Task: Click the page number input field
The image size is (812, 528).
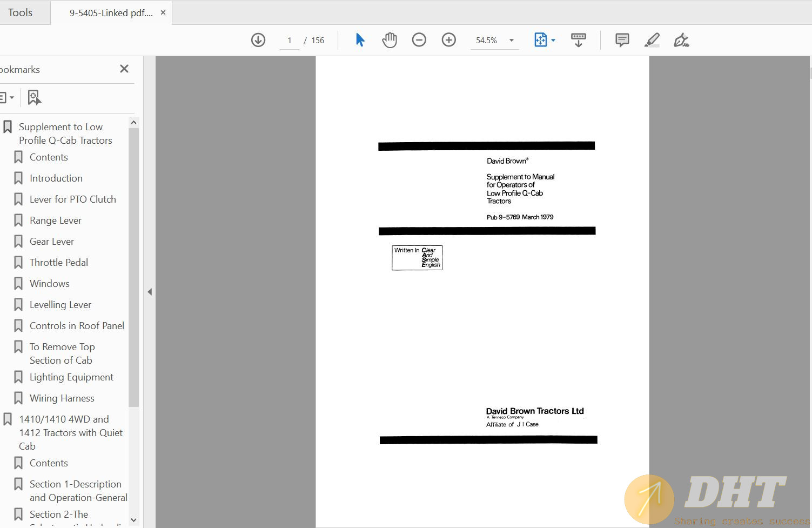Action: tap(290, 40)
